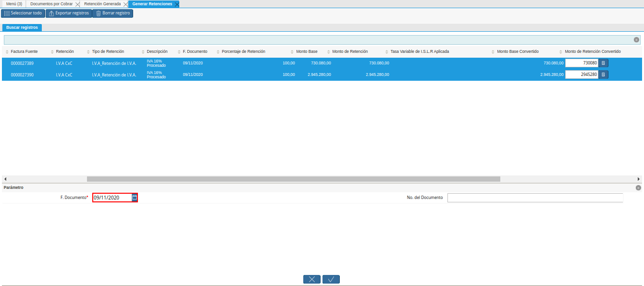Viewport: 644px width, 286px height.
Task: Click Exportar registros button
Action: tap(69, 13)
